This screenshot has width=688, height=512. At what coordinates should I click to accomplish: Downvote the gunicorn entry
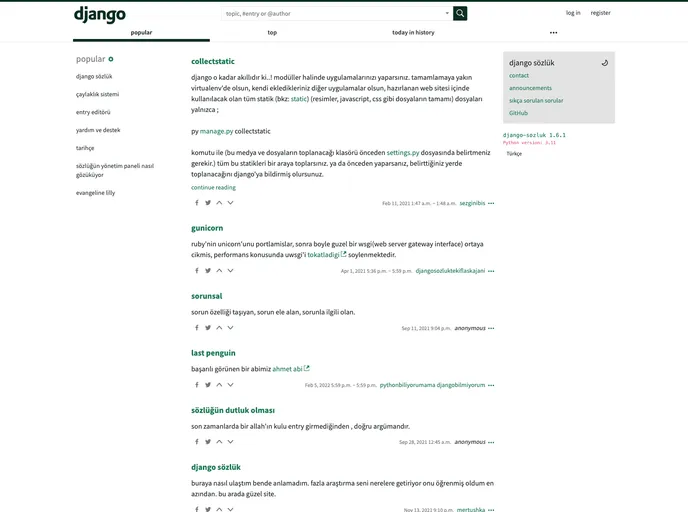(x=230, y=271)
